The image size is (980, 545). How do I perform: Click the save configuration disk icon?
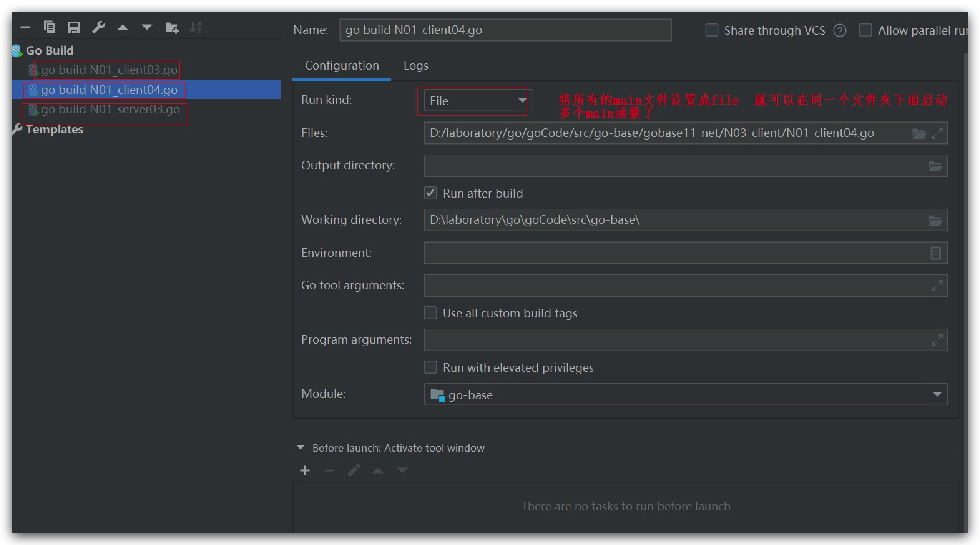point(74,27)
